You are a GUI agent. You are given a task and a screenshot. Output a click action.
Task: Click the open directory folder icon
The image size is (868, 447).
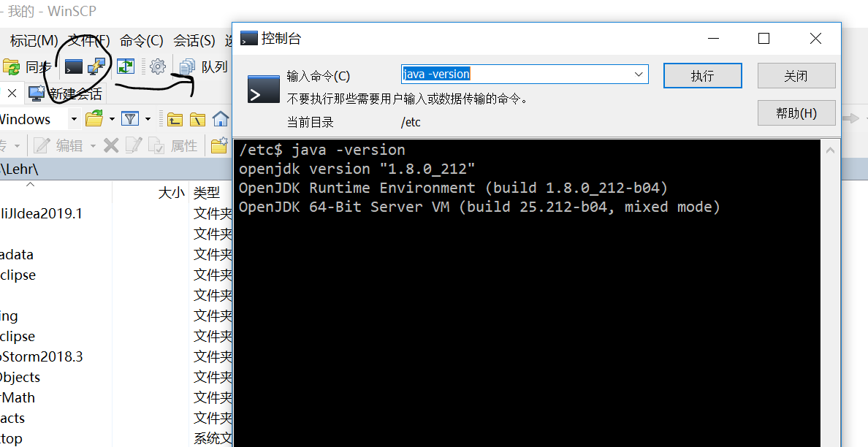(94, 118)
